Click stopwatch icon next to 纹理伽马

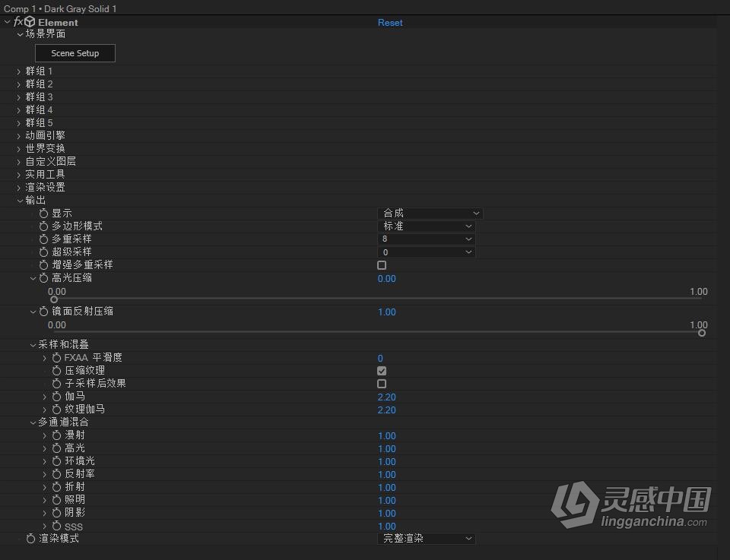coord(57,410)
